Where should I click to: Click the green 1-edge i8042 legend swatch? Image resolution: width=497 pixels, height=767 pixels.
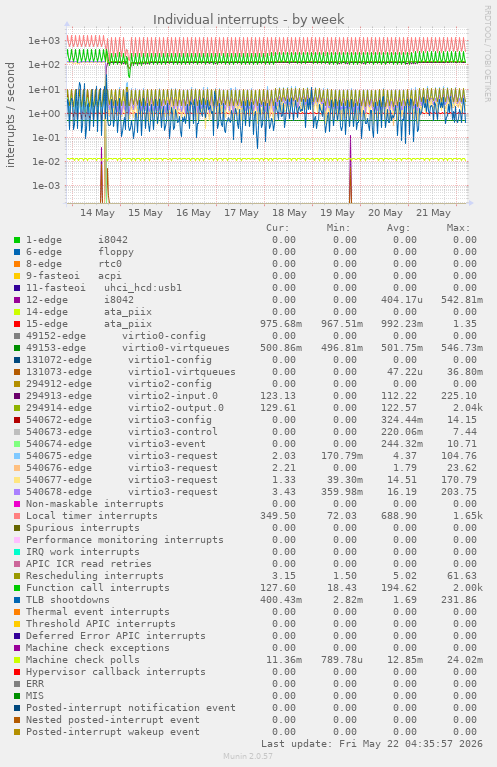click(17, 240)
